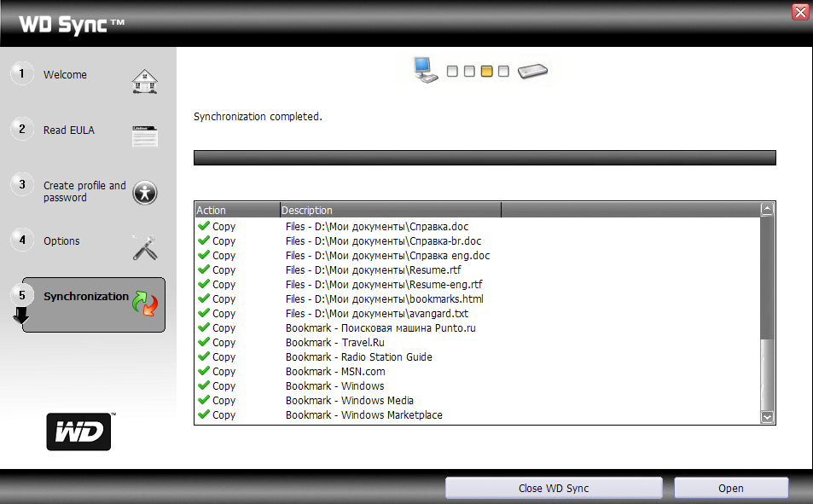
Task: Click the Options tools icon
Action: [145, 247]
